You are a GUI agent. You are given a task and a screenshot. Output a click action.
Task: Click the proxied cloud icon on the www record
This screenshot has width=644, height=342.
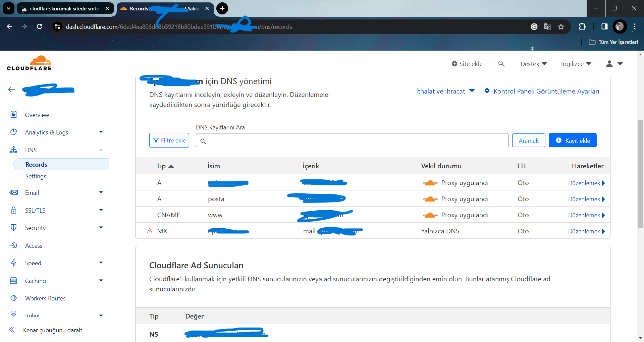point(430,215)
